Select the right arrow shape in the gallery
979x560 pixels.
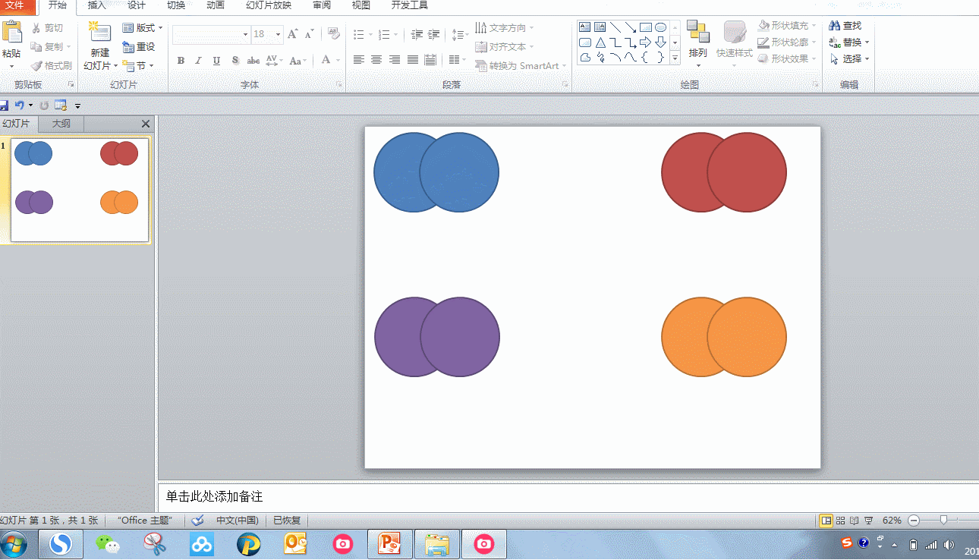coord(645,42)
